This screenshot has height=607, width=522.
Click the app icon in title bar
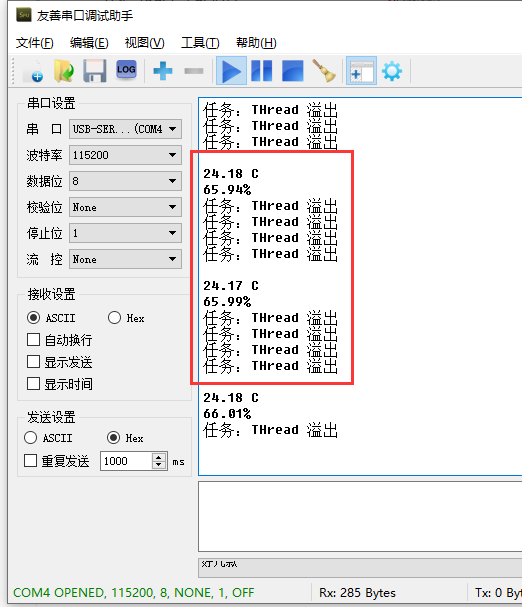coord(24,15)
